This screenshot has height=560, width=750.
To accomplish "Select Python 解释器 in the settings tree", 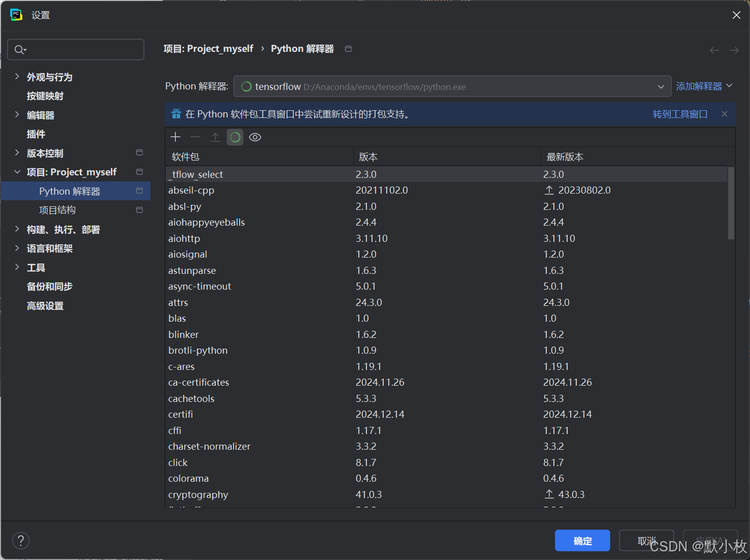I will [76, 191].
